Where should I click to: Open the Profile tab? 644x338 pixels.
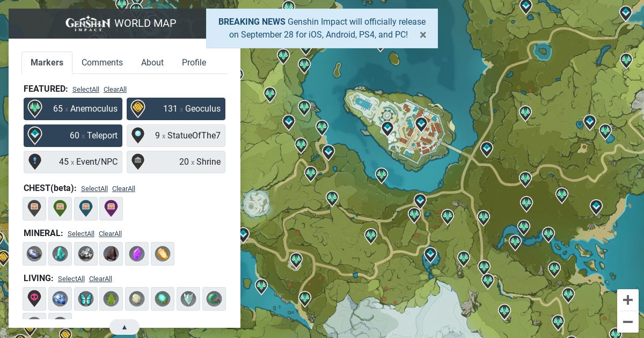pos(194,63)
